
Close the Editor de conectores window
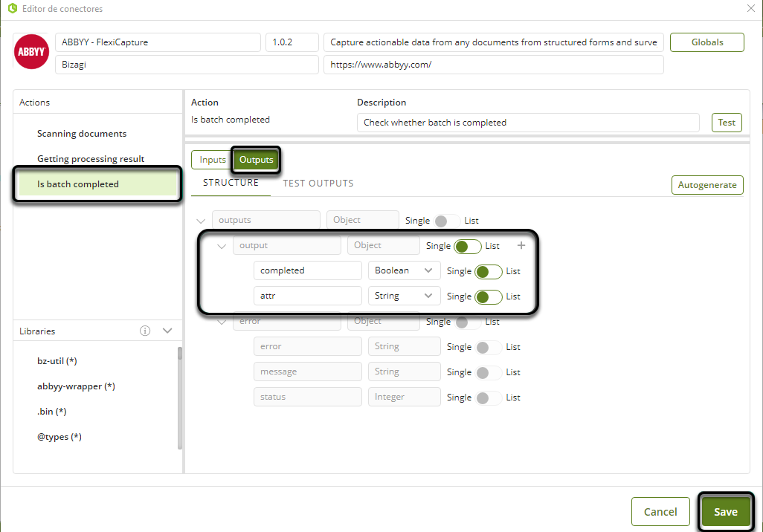point(751,8)
